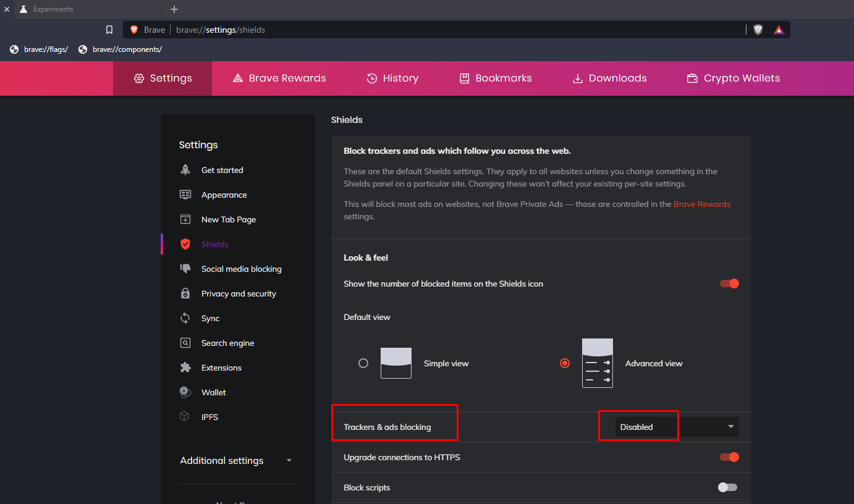This screenshot has height=504, width=854.
Task: Enable the Block scripts toggle
Action: click(727, 487)
